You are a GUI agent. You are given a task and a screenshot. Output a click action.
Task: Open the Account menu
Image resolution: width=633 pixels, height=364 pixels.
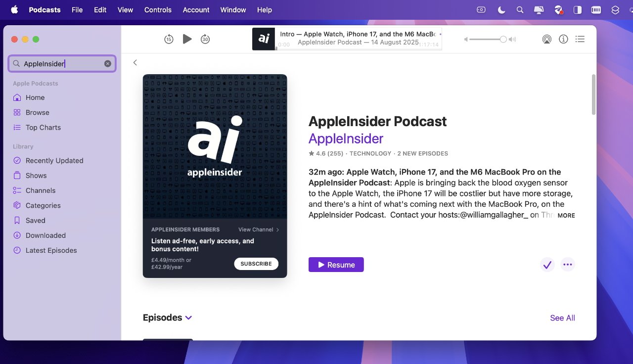pos(196,9)
